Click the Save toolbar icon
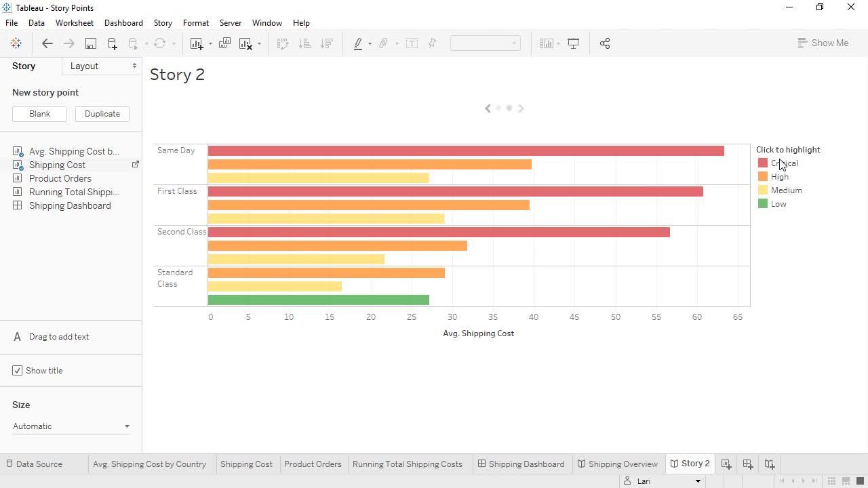The height and width of the screenshot is (488, 868). (x=90, y=43)
